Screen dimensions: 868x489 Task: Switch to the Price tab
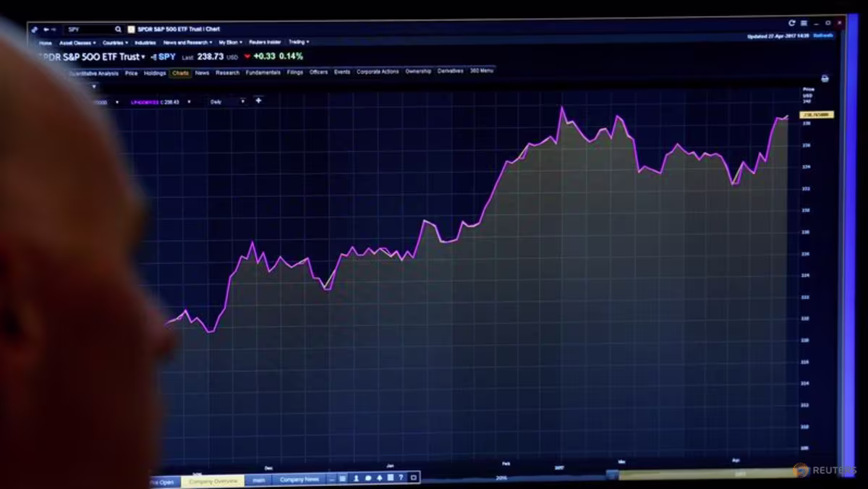coord(131,73)
